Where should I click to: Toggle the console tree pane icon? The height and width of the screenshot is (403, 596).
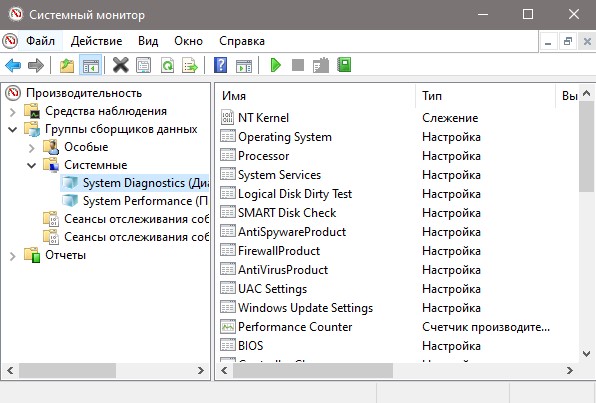(90, 65)
